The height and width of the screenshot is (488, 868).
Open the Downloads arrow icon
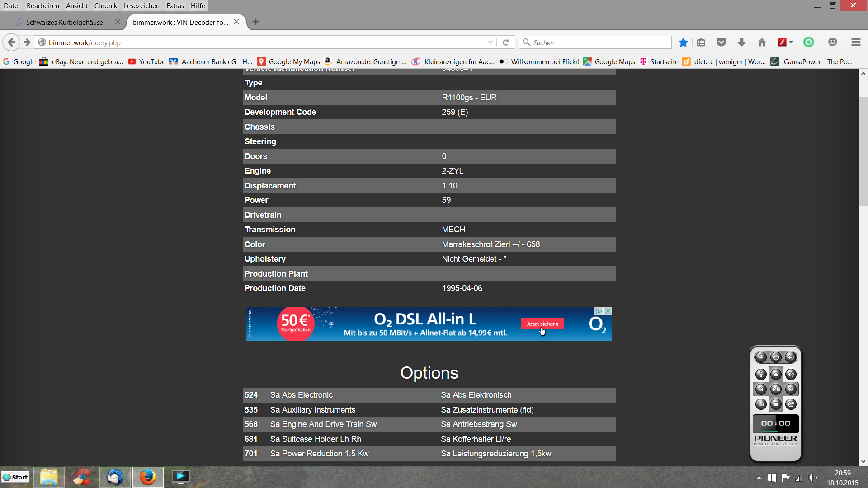point(741,42)
